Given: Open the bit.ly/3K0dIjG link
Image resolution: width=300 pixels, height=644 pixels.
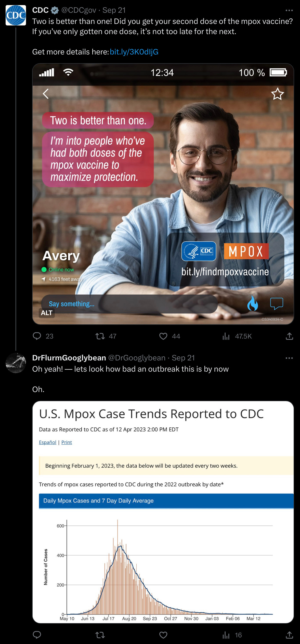Looking at the screenshot, I should (134, 52).
